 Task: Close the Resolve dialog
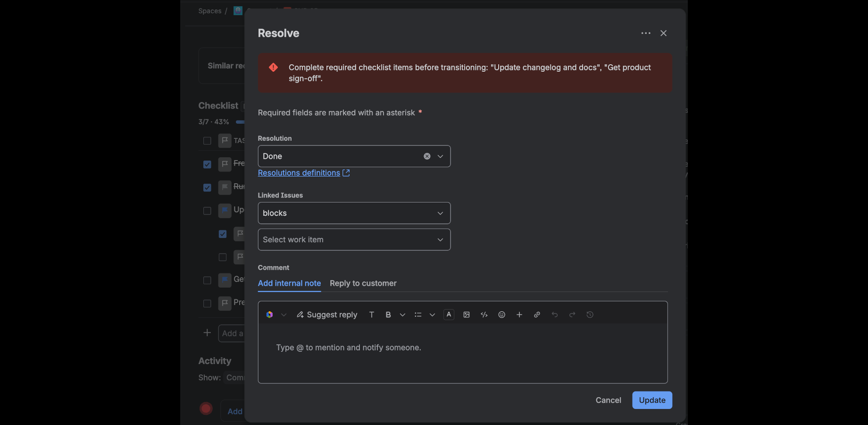pyautogui.click(x=663, y=33)
